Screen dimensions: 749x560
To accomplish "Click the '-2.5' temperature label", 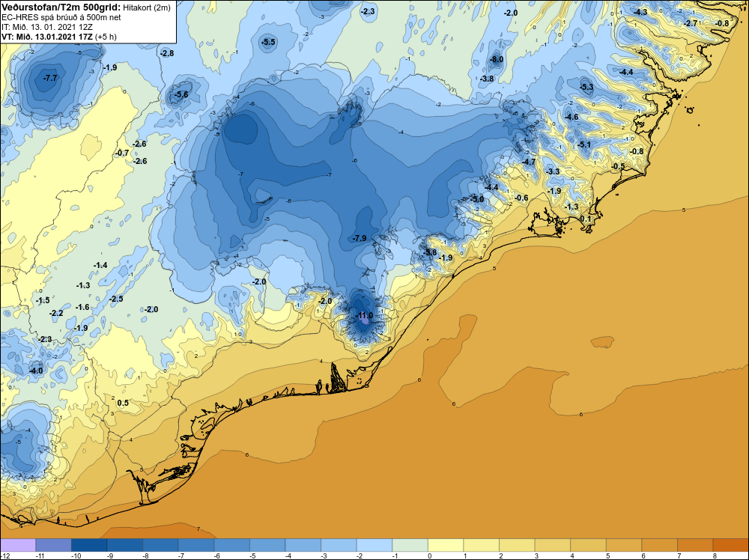I will 116,299.
